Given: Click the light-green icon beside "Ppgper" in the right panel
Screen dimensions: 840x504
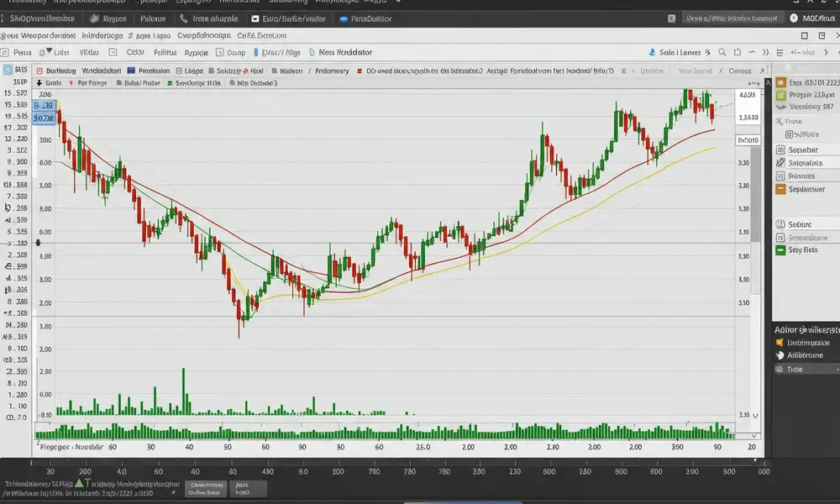Looking at the screenshot, I should click(781, 95).
